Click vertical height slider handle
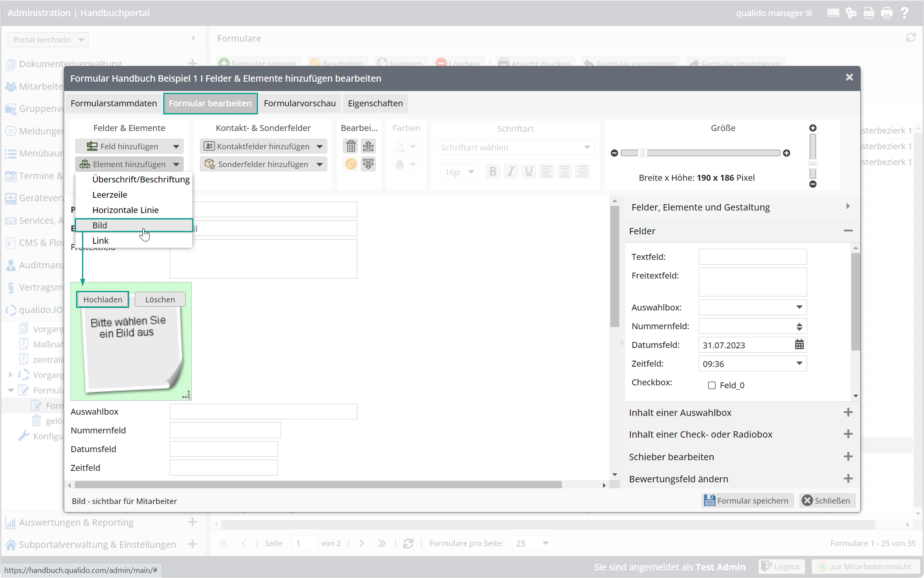 (813, 164)
